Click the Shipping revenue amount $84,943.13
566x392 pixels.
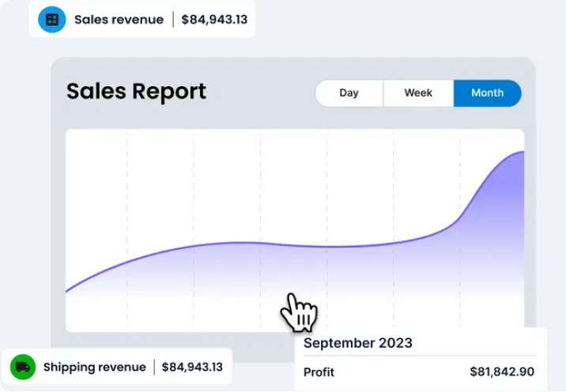click(192, 367)
